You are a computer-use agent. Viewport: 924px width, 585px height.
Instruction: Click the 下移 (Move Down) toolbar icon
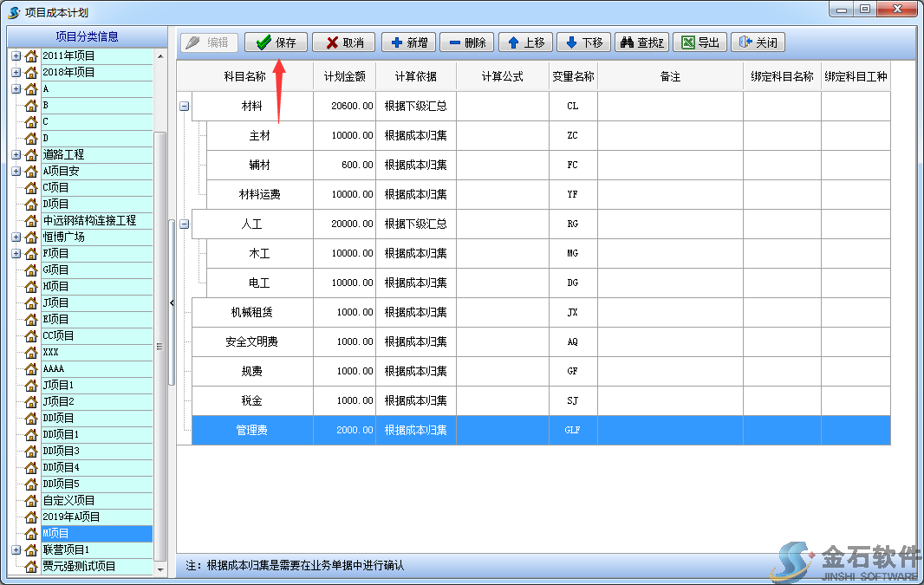582,42
